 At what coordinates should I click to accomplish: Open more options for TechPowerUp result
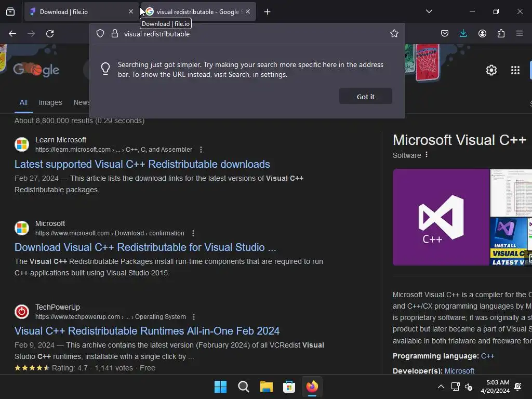[x=193, y=317]
